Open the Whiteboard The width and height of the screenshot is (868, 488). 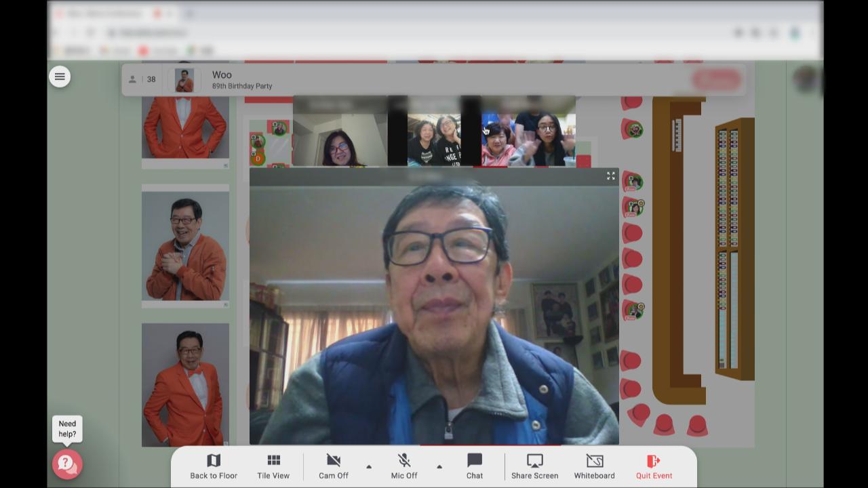point(594,466)
